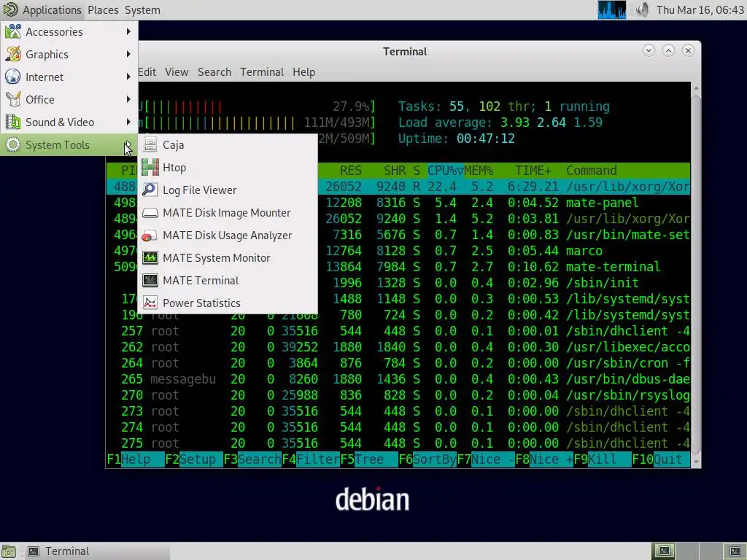The image size is (747, 560).
Task: Select Log File Viewer menu entry
Action: pos(228,190)
